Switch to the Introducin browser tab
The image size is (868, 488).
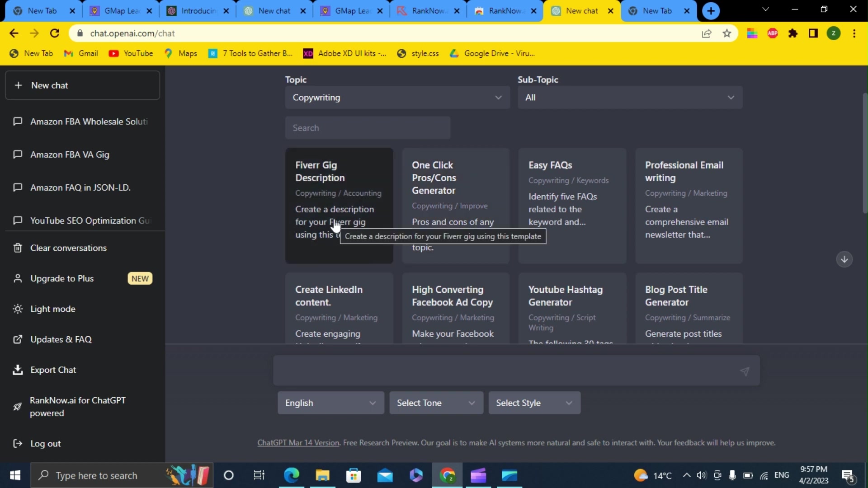pyautogui.click(x=198, y=11)
